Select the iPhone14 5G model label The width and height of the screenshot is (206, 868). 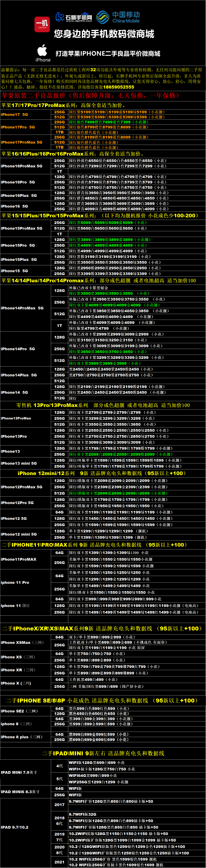[x=14, y=393]
